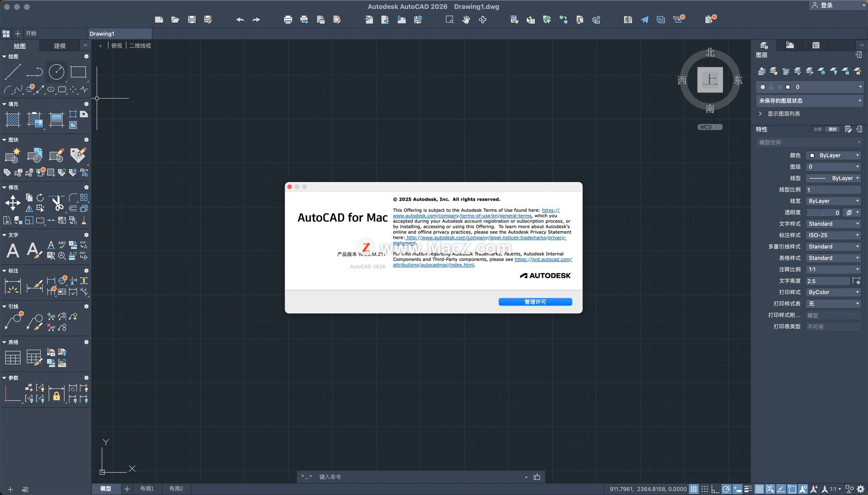868x495 pixels.
Task: Click the 线型比例 value field
Action: 834,190
